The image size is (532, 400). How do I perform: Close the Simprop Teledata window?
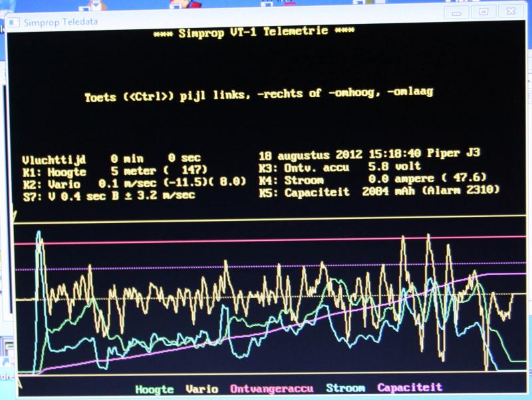(x=511, y=11)
